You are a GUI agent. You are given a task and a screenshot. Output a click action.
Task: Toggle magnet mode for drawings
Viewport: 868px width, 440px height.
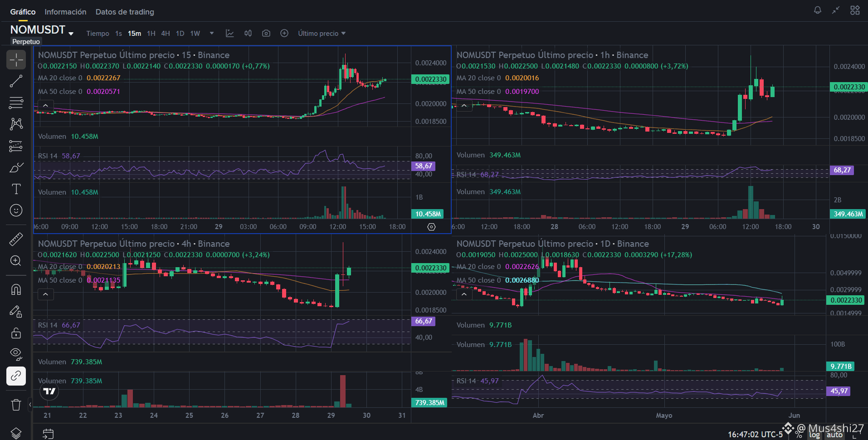click(x=16, y=289)
